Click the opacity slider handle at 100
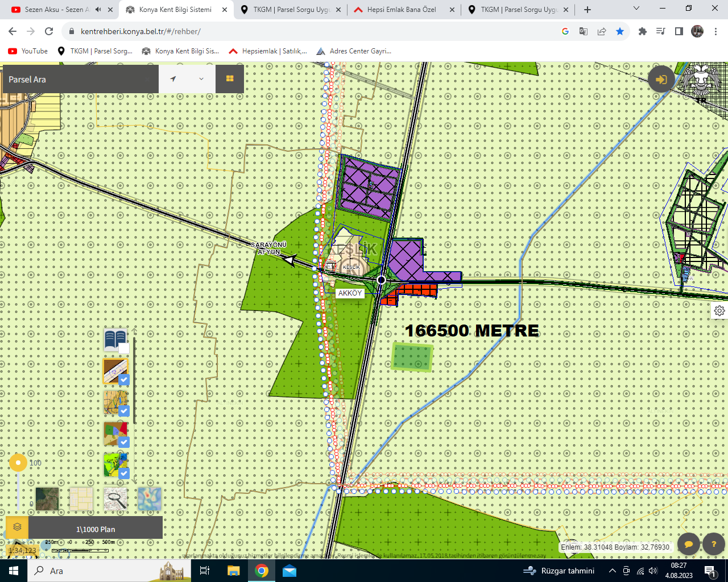Screen dimensions: 728x582 coord(18,463)
